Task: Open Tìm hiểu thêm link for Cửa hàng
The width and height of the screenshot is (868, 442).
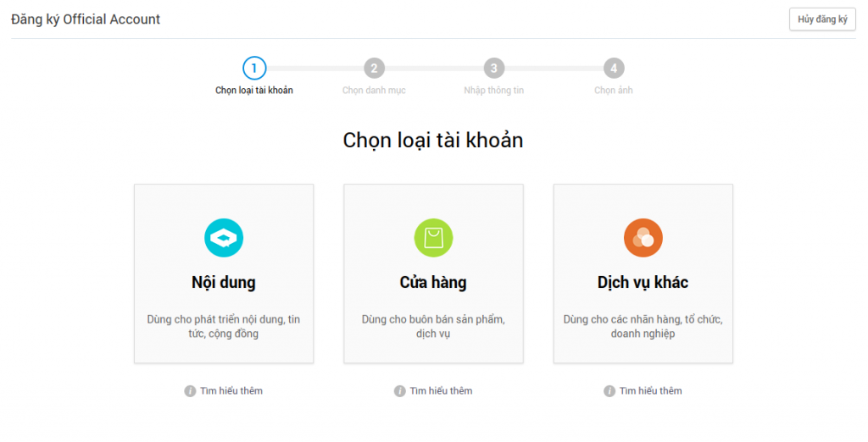Action: pos(441,390)
